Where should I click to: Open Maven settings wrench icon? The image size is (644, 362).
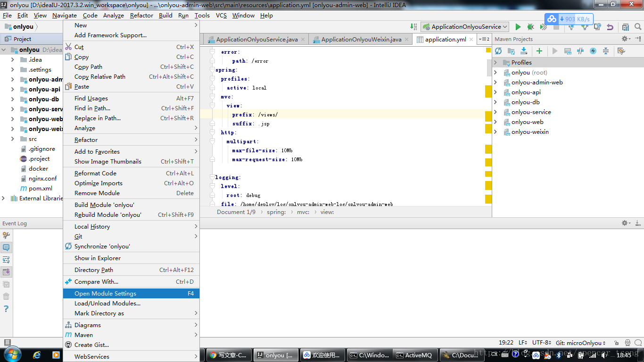click(621, 51)
